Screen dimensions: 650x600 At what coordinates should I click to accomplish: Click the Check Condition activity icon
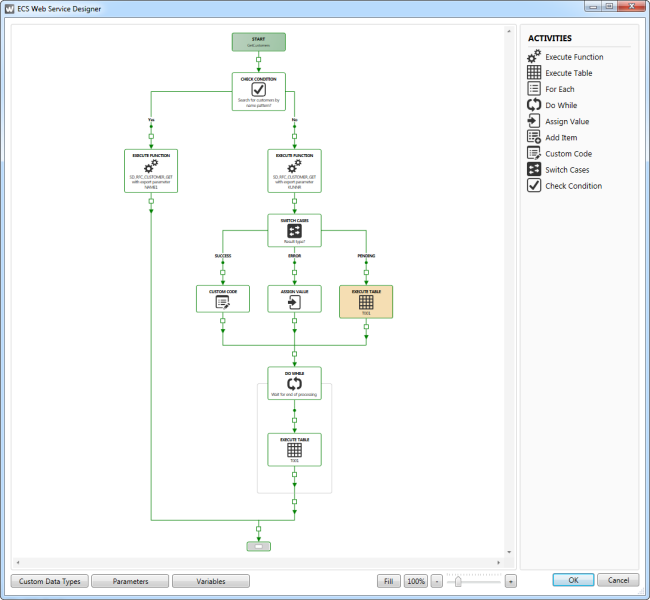534,185
